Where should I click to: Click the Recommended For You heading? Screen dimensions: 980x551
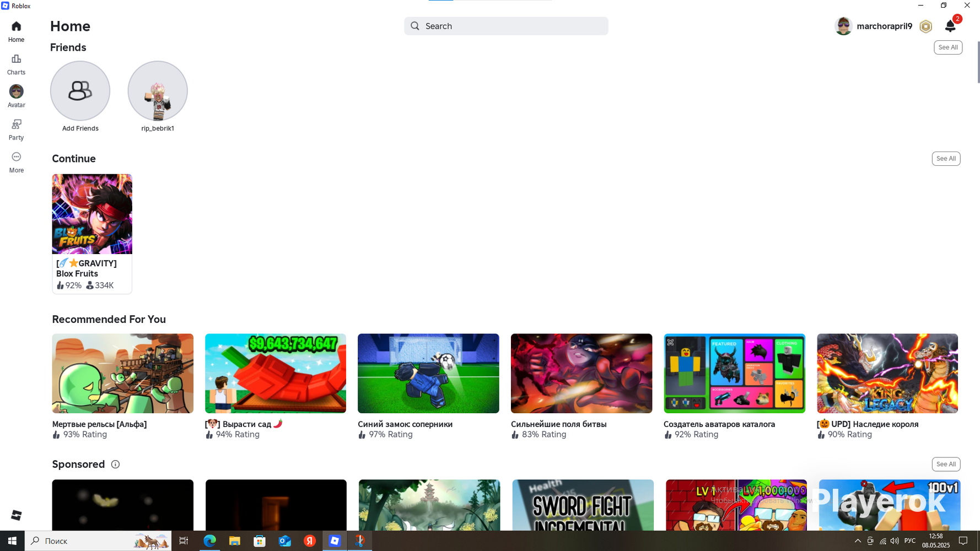(109, 320)
